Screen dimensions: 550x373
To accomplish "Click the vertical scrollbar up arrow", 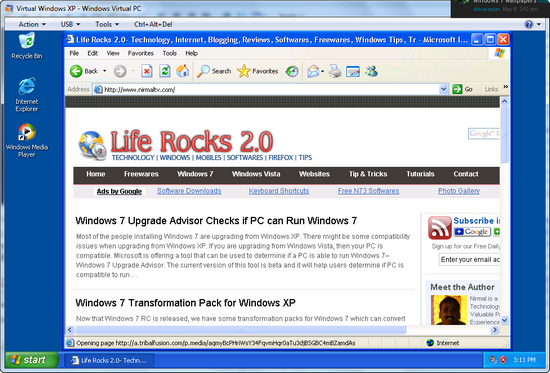I will coord(504,102).
